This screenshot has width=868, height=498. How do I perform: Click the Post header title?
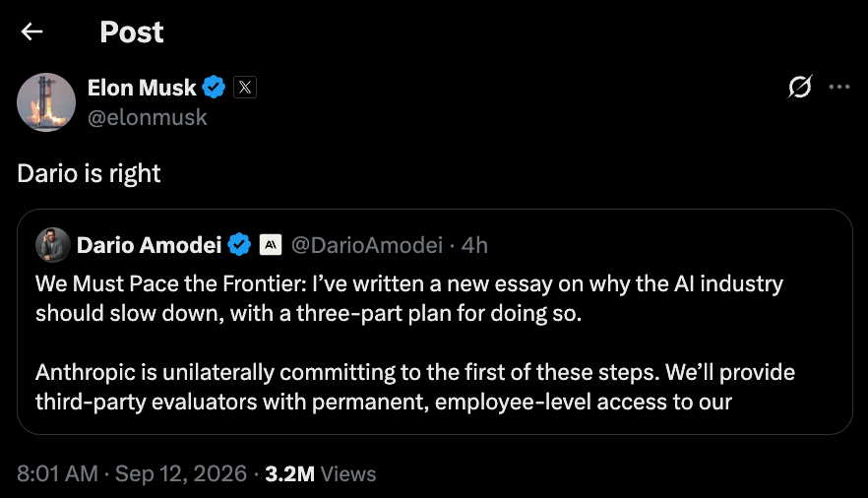[x=132, y=31]
